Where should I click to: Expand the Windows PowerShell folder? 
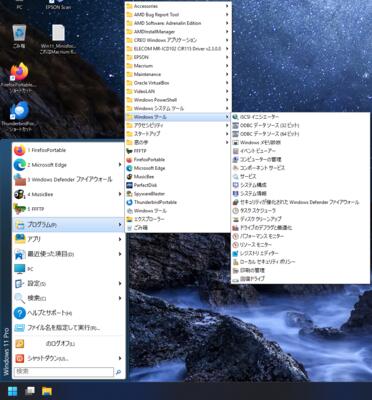pos(178,100)
